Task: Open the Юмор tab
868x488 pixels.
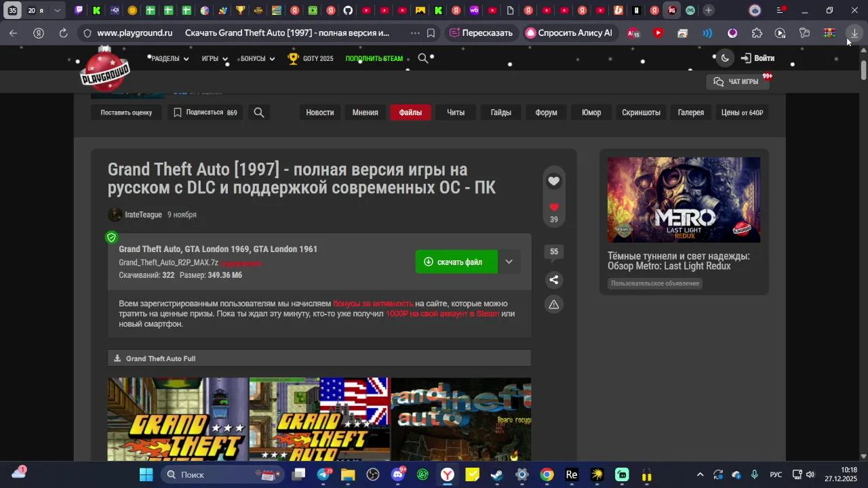Action: [591, 113]
